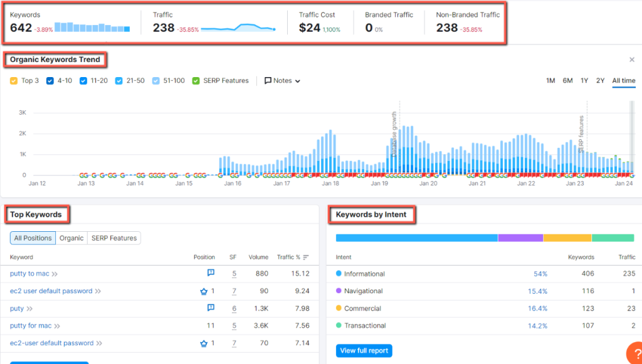
Task: Switch to the Organic tab in Top Keywords
Action: click(x=71, y=237)
